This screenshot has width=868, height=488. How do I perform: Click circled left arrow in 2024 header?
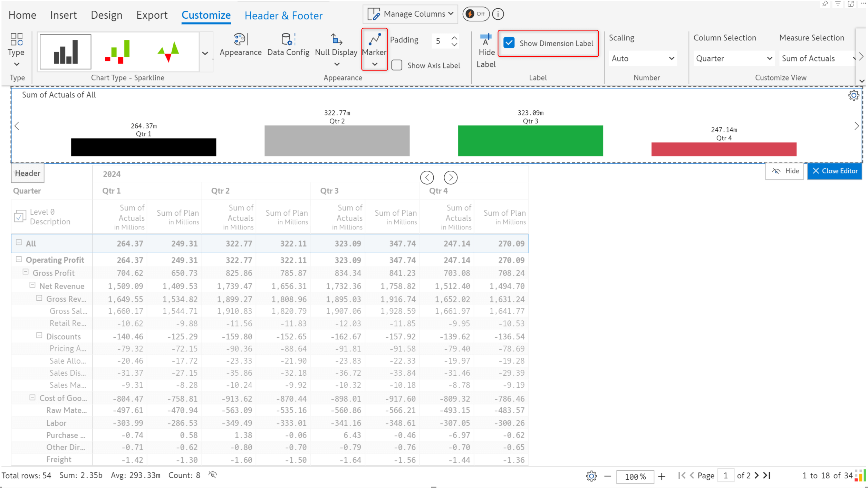tap(427, 177)
